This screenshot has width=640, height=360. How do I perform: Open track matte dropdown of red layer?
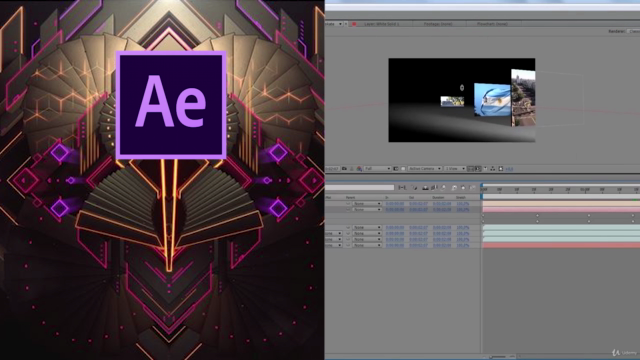coord(333,245)
